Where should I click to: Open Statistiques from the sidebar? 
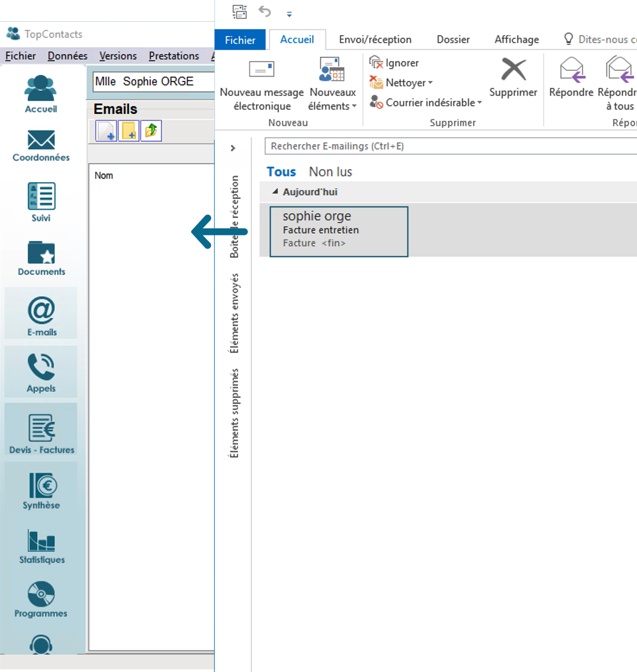(41, 546)
